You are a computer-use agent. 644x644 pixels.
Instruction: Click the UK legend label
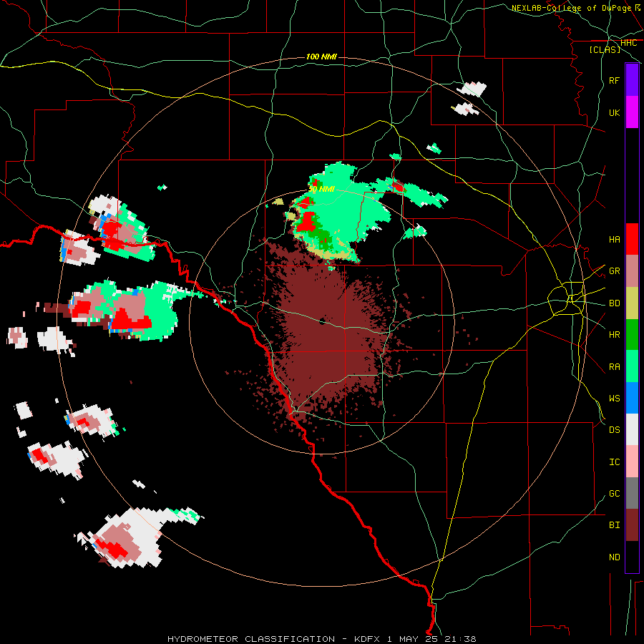pos(614,113)
